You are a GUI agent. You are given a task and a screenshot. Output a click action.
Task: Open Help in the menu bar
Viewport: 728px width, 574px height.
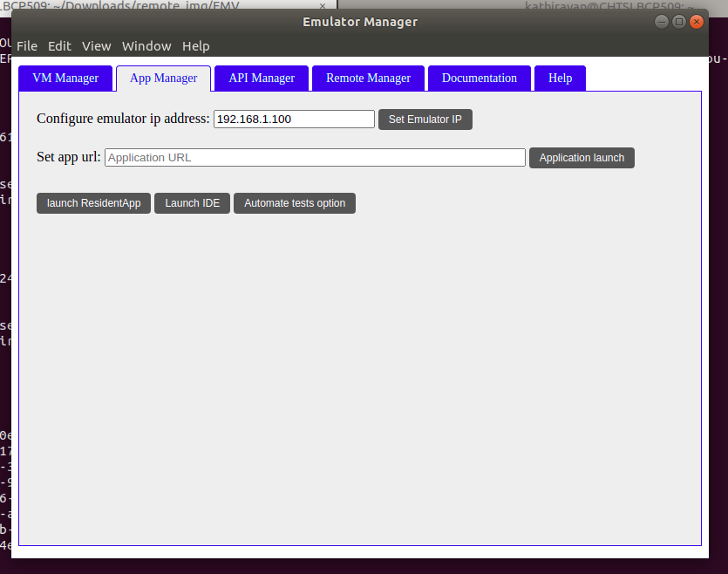(x=195, y=45)
